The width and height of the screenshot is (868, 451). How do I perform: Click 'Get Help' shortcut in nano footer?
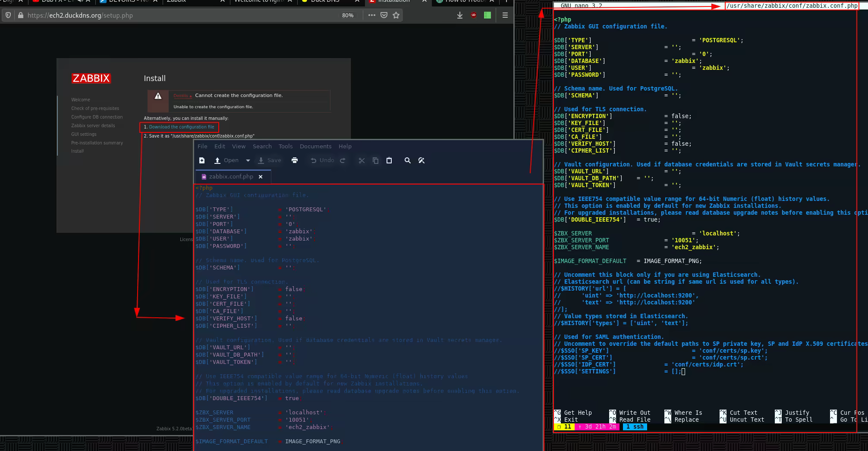(573, 413)
